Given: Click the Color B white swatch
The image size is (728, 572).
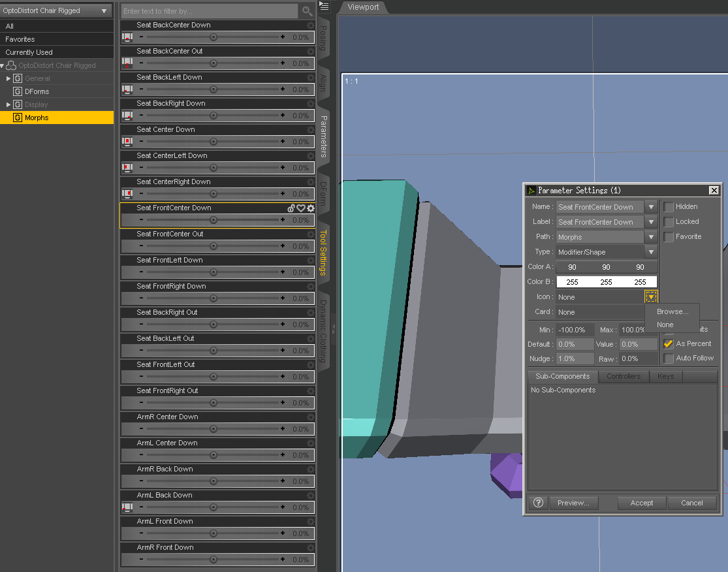Looking at the screenshot, I should point(607,282).
